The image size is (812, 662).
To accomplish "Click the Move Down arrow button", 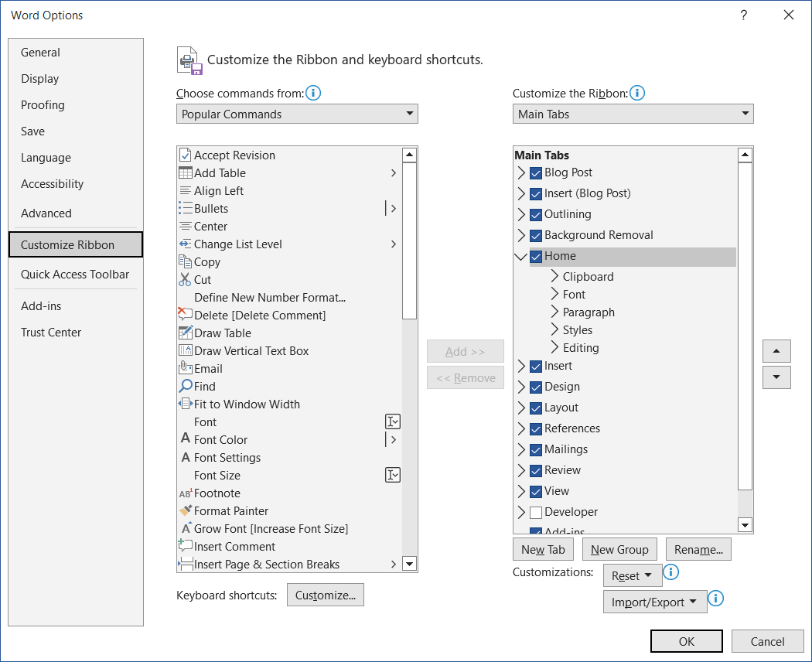I will click(x=776, y=377).
